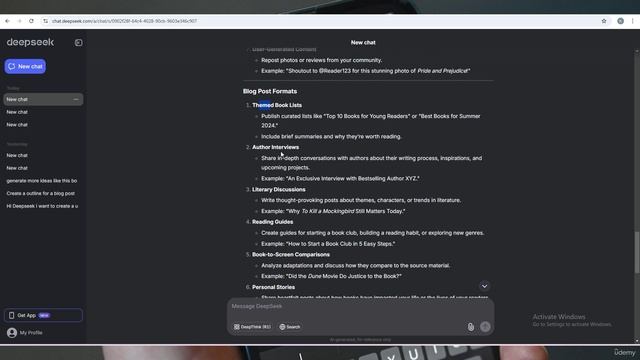Open 'Hi Deepseek i want to create' chat

(x=43, y=206)
